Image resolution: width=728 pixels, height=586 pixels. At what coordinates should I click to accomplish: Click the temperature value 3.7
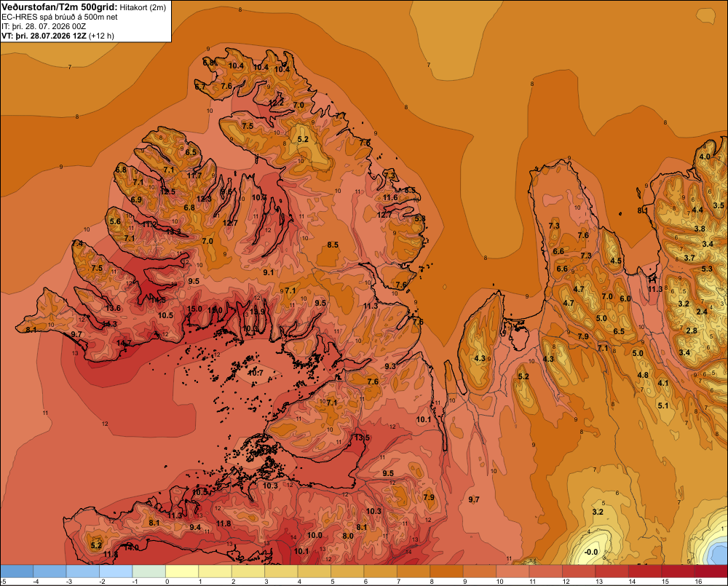point(689,258)
